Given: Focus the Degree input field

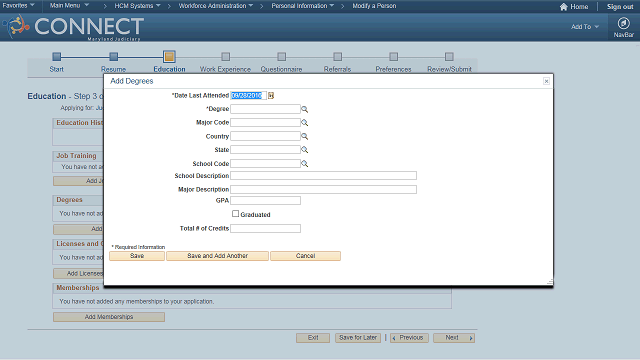Looking at the screenshot, I should (265, 109).
